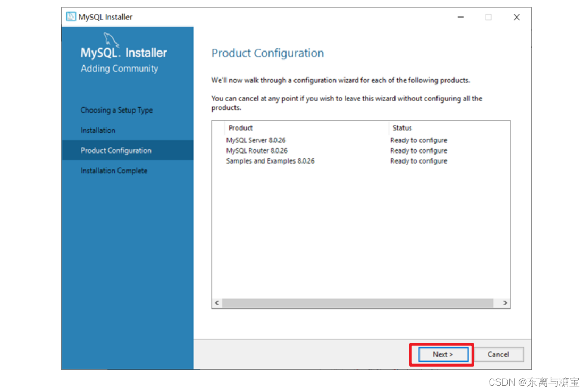Click status of MySQL Server row
588x392 pixels.
pyautogui.click(x=418, y=140)
